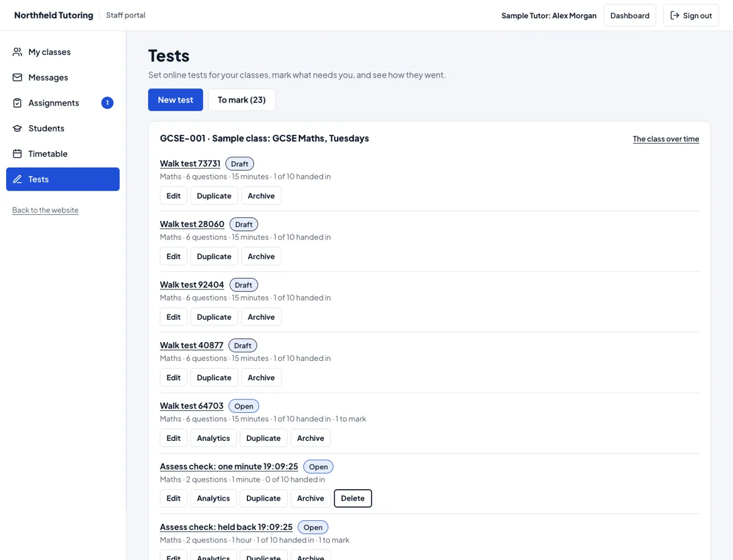Image resolution: width=733 pixels, height=560 pixels.
Task: Click the Messages envelope icon
Action: click(x=17, y=78)
